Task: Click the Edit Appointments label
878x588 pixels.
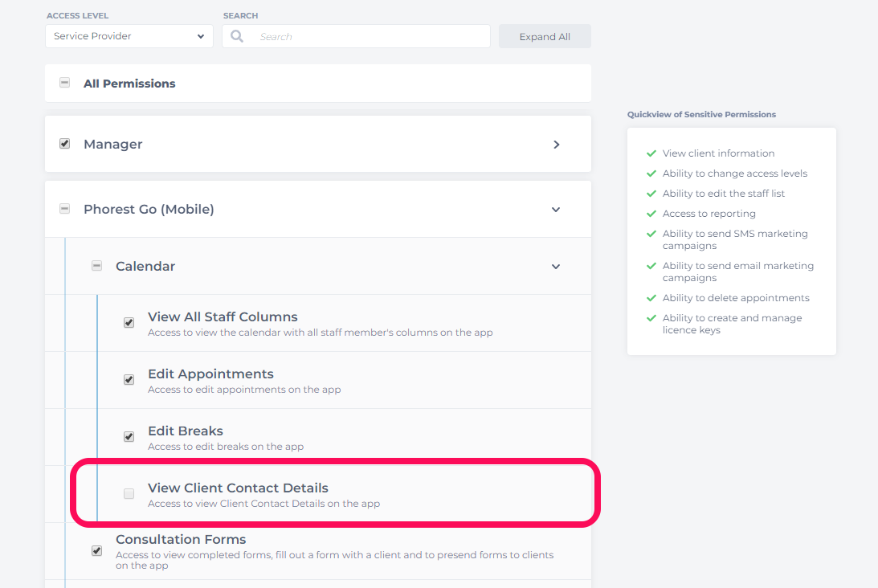Action: [x=210, y=374]
